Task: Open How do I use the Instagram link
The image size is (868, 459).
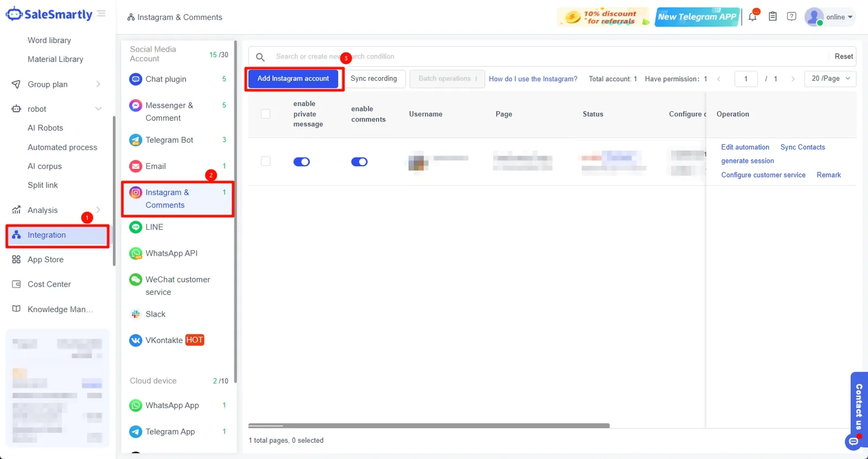Action: click(x=533, y=79)
